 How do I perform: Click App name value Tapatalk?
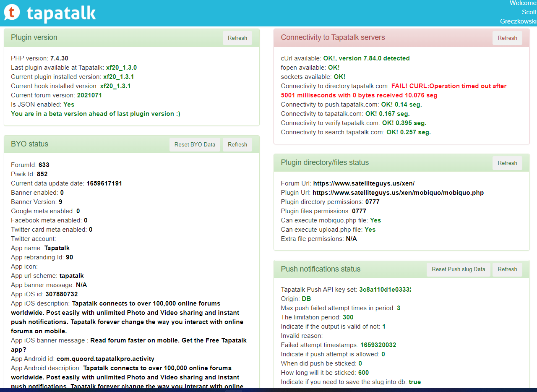coord(57,248)
